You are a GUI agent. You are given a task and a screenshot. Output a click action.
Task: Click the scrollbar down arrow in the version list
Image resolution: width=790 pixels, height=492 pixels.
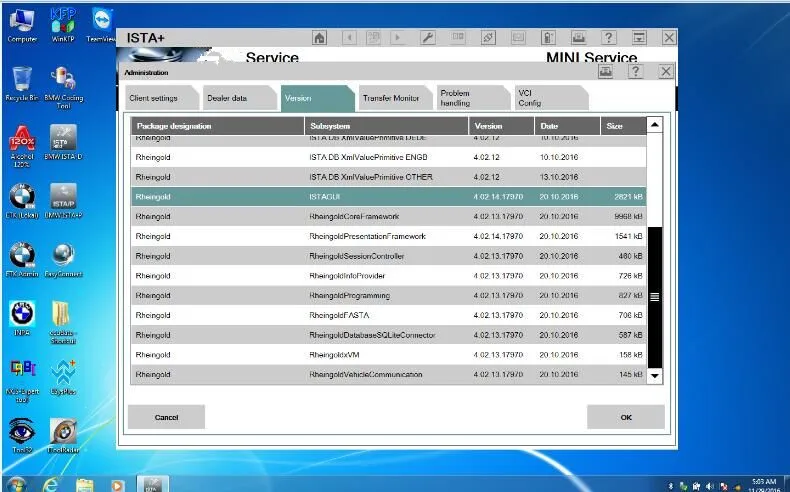[654, 376]
